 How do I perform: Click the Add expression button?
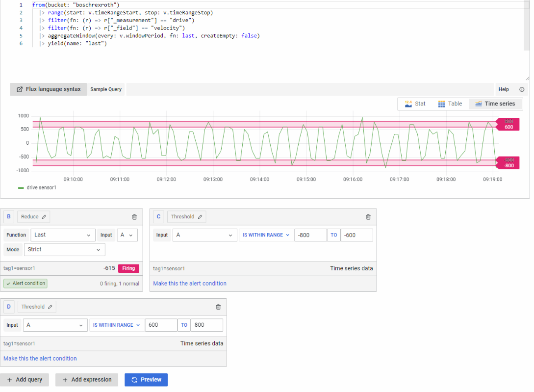click(87, 380)
